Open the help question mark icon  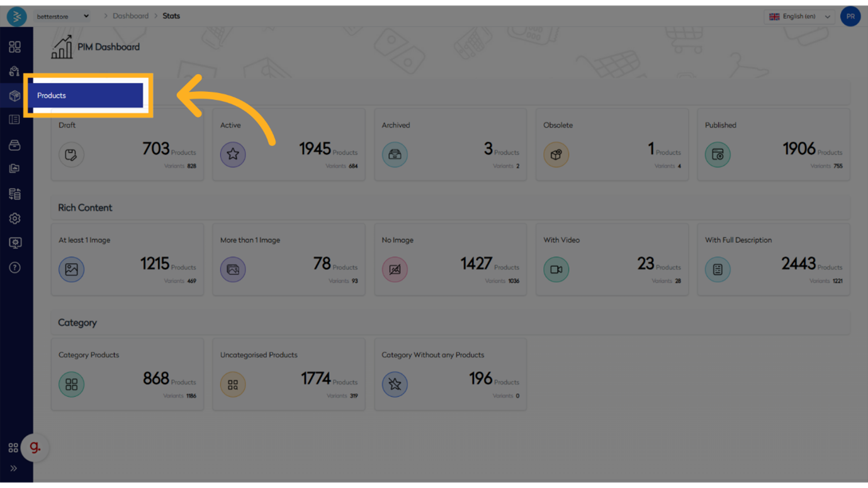tap(14, 268)
